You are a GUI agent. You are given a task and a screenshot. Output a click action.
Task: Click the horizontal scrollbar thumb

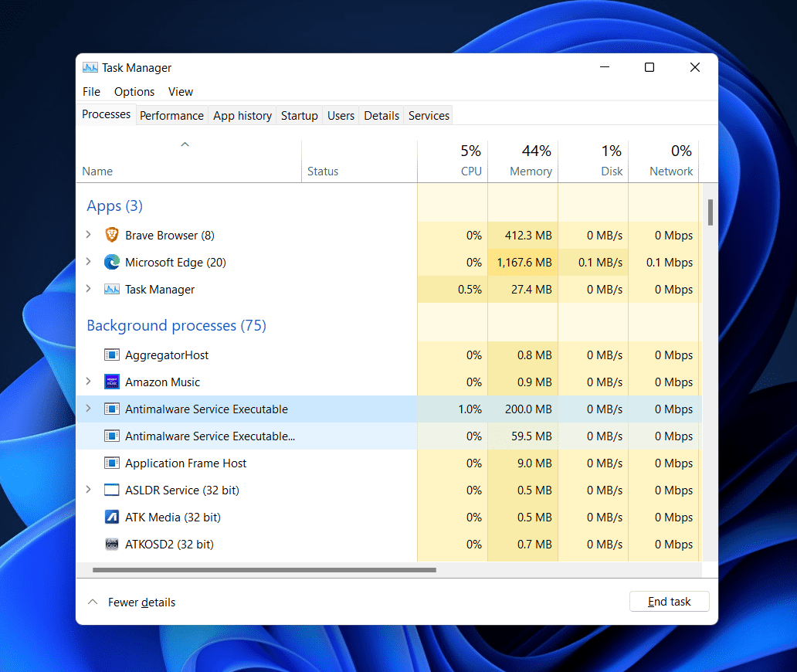(264, 571)
